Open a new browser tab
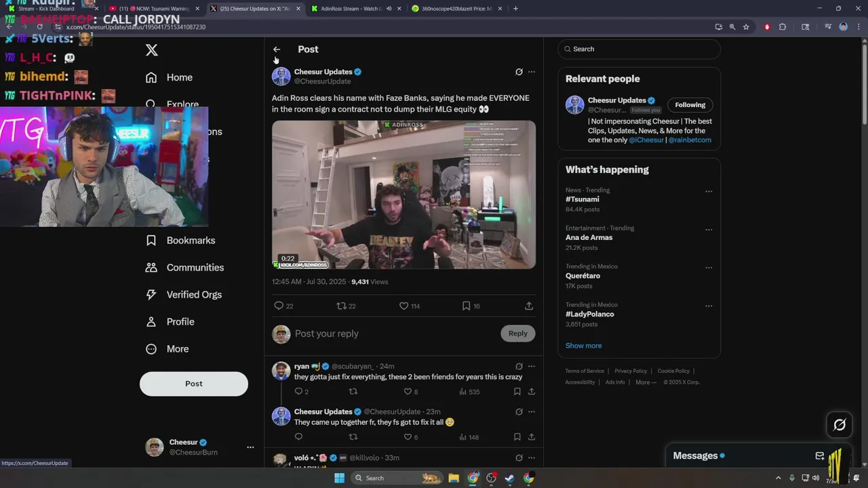 pos(515,9)
